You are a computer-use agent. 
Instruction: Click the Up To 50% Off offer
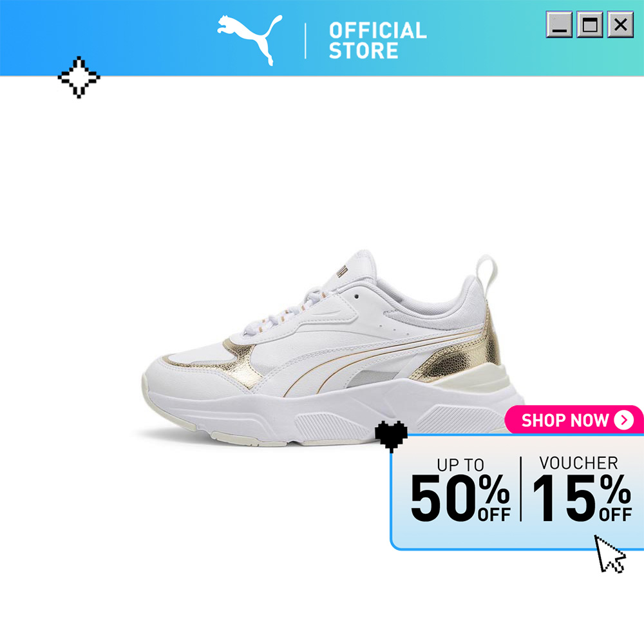pos(460,489)
